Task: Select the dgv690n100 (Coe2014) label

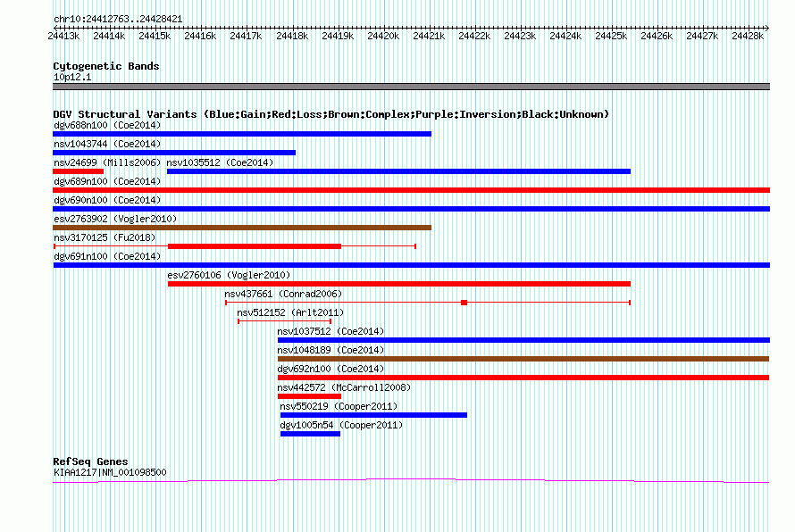Action: (x=107, y=200)
